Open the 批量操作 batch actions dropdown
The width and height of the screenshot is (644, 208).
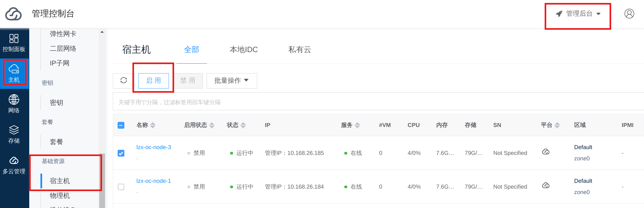[x=231, y=81]
